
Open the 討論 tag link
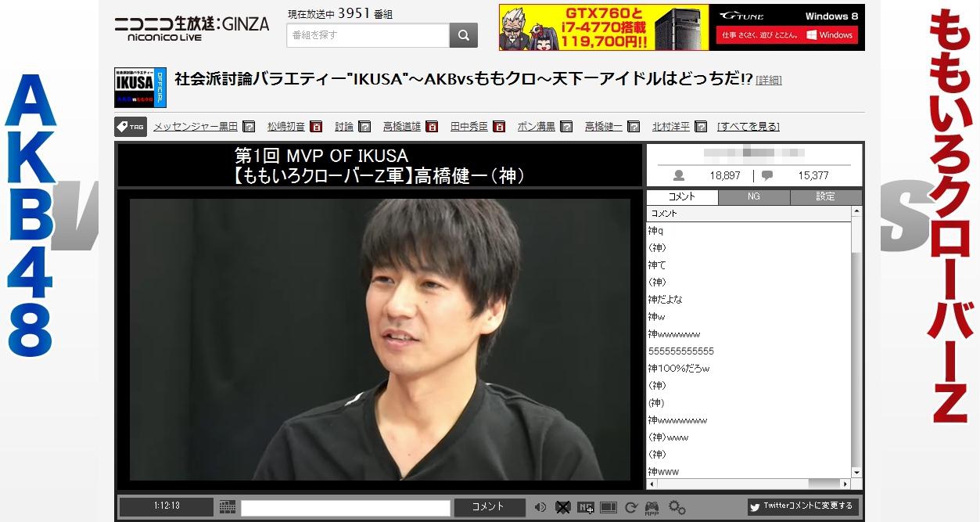click(344, 127)
